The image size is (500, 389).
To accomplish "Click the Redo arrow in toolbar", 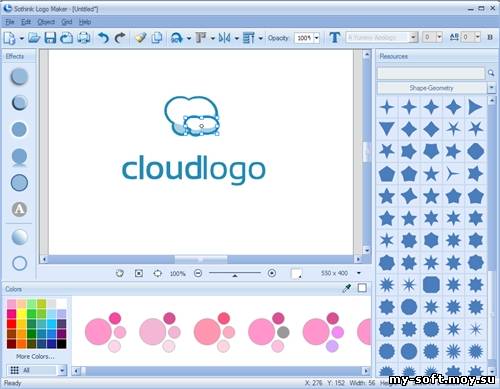I will pos(120,38).
